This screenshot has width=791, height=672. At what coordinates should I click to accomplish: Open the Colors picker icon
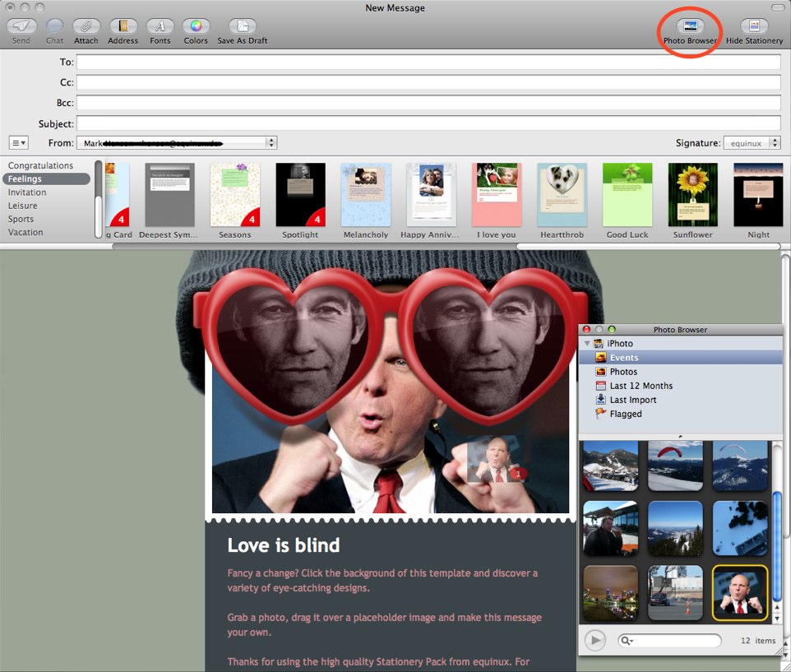click(x=196, y=26)
